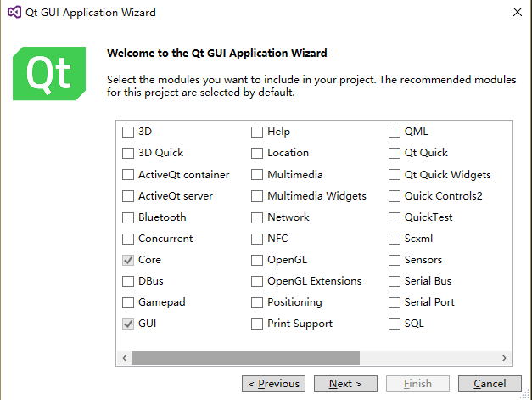
Task: Enable the Help module checkbox
Action: (x=257, y=132)
